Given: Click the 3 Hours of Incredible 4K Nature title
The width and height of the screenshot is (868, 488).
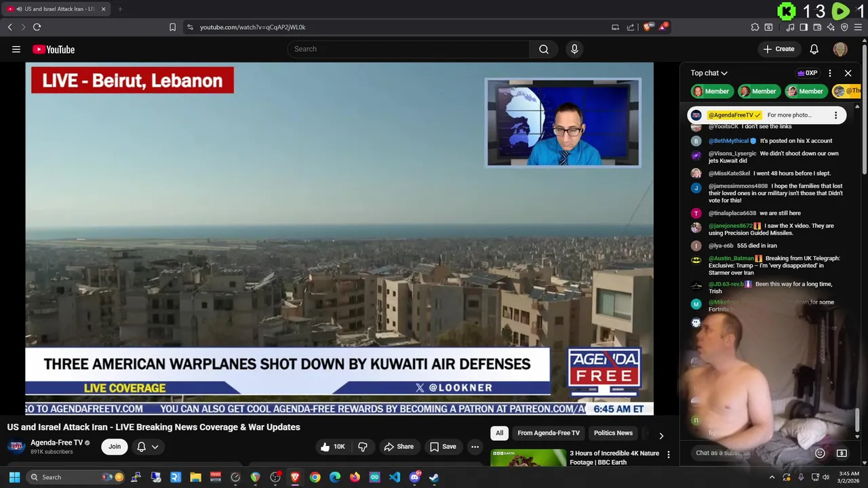Looking at the screenshot, I should tap(614, 457).
